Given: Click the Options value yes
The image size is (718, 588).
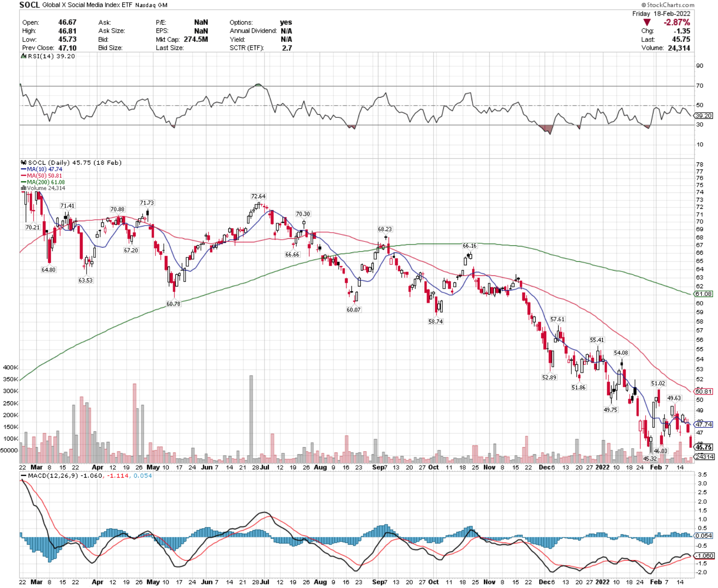Looking at the screenshot, I should click(x=286, y=22).
